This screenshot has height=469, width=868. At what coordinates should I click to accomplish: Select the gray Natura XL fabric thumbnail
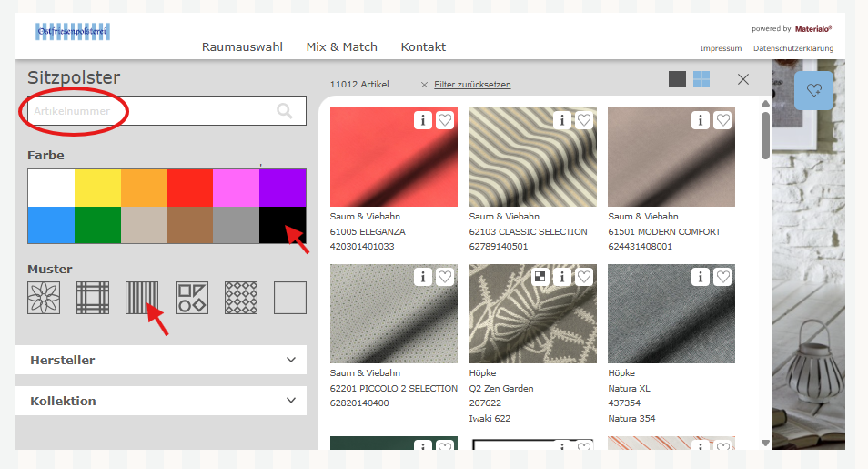click(671, 314)
